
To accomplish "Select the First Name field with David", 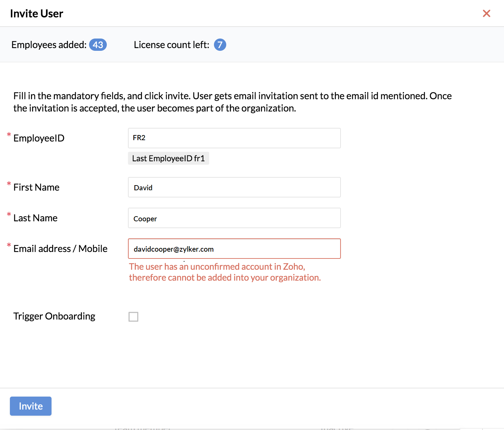I will [x=234, y=187].
